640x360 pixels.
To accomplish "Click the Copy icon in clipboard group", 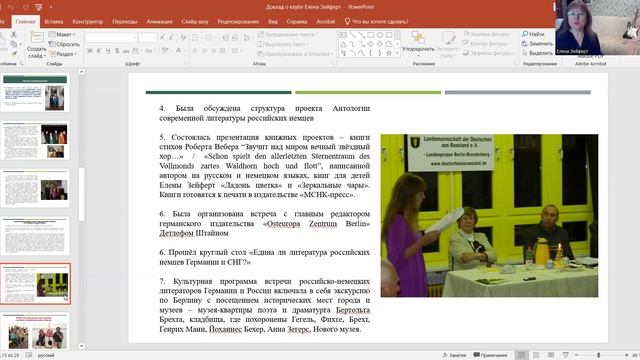I will (x=13, y=44).
